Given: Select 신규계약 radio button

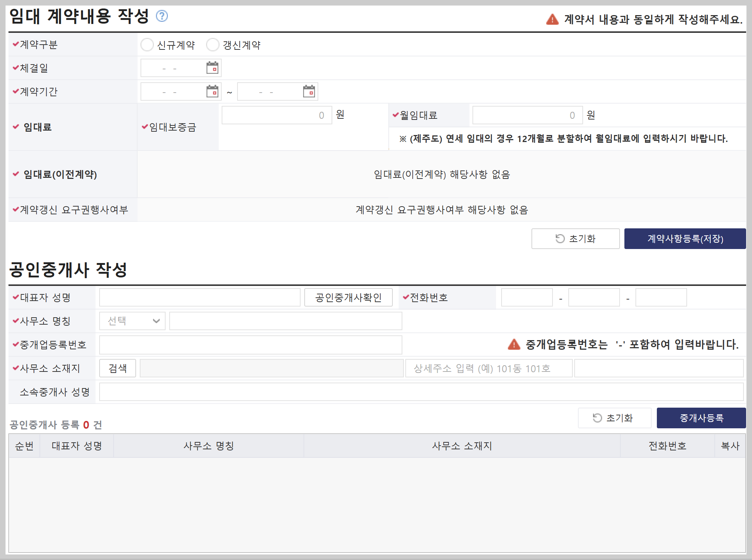Looking at the screenshot, I should click(147, 45).
